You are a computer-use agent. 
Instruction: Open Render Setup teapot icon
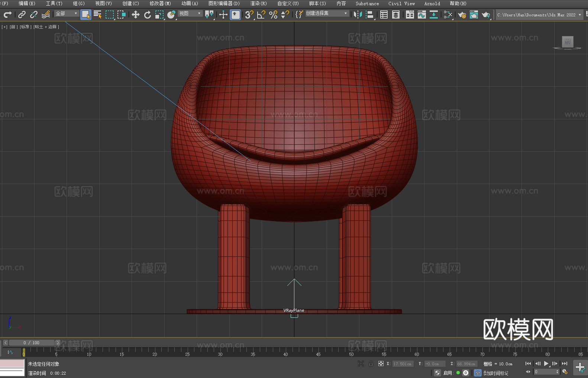[x=462, y=14]
